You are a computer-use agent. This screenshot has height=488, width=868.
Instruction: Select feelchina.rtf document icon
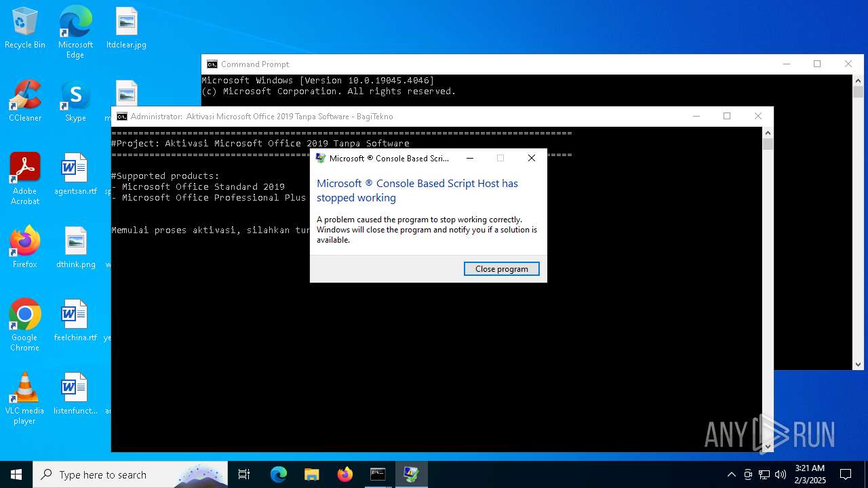point(75,321)
